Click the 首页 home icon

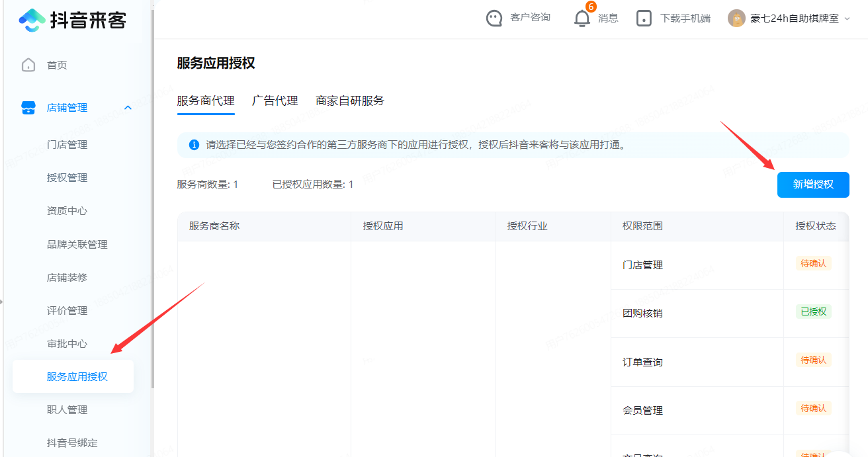(x=28, y=65)
